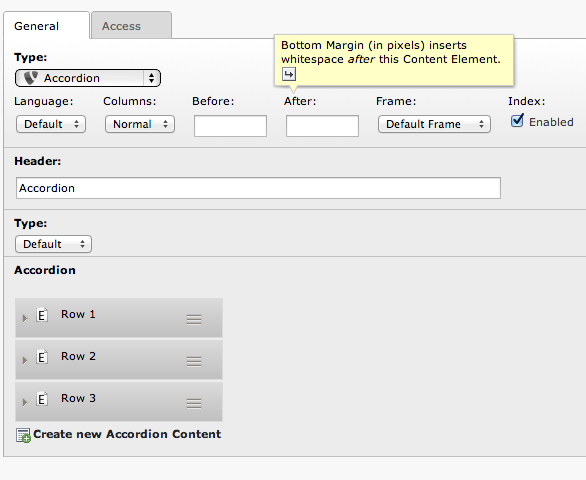Click the Row 2 content element icon
This screenshot has width=586, height=480.
(x=42, y=357)
